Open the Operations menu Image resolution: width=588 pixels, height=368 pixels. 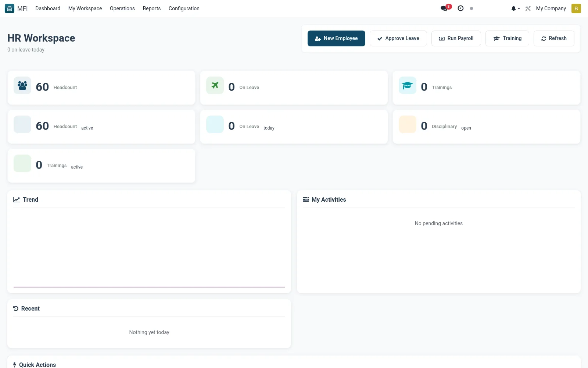(122, 8)
